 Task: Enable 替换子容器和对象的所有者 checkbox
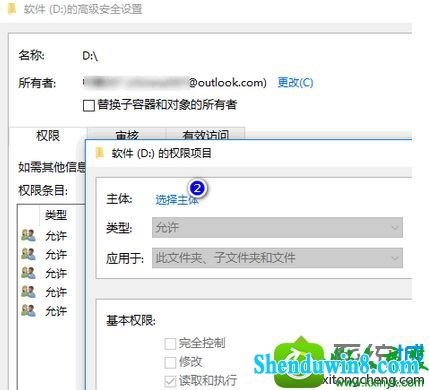88,106
